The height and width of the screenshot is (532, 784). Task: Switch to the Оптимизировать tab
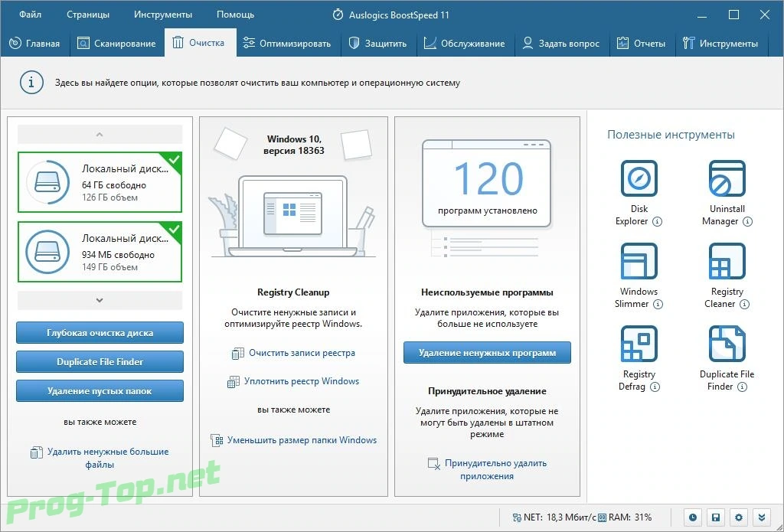tap(288, 44)
